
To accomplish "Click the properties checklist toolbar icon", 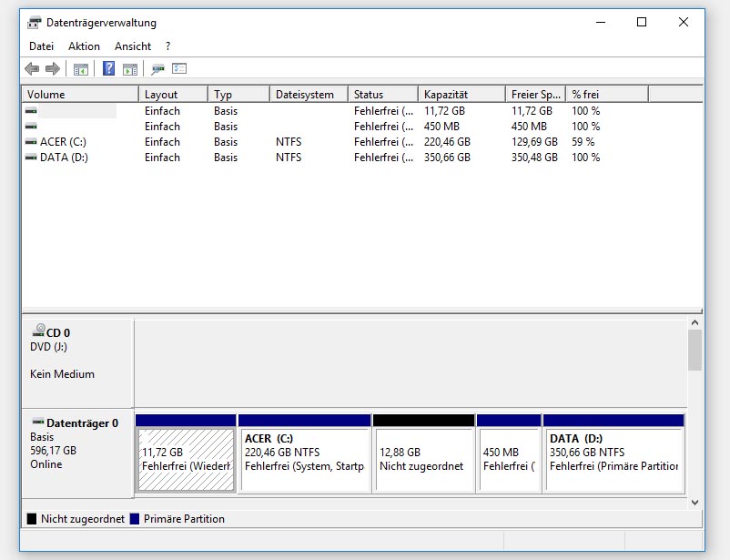I will [x=179, y=69].
